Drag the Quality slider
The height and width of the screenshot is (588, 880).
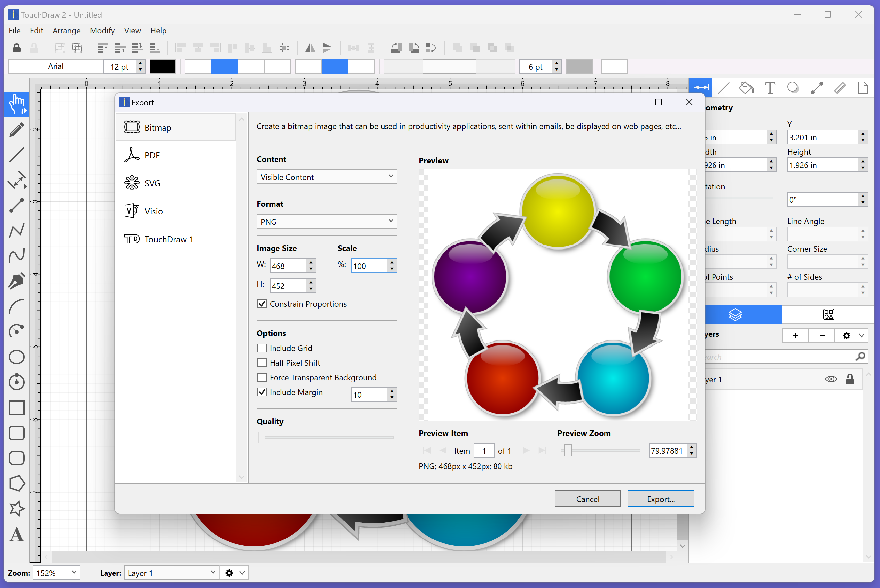click(261, 437)
